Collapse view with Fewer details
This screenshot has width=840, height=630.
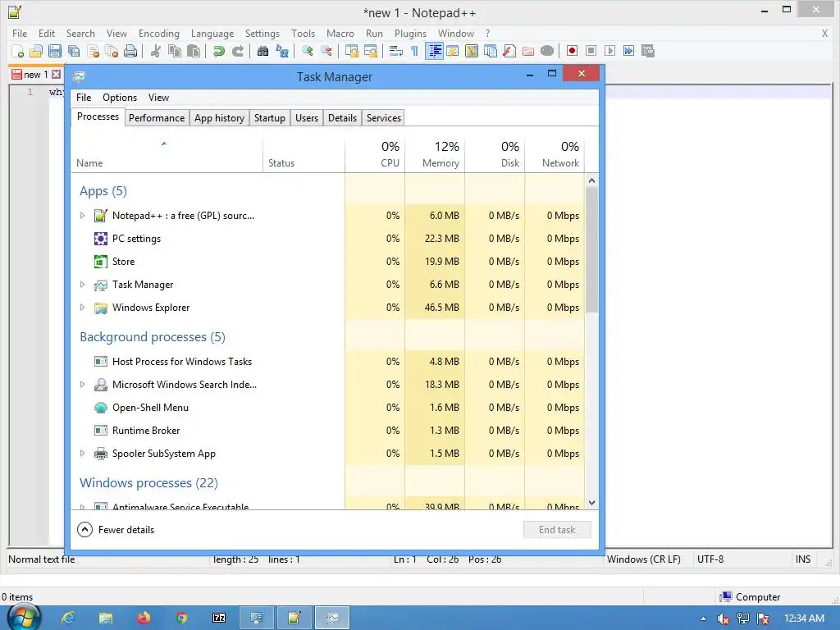116,530
